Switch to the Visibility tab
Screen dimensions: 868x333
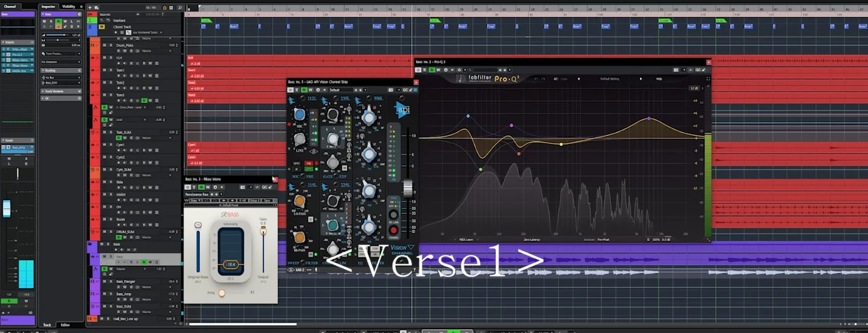(x=69, y=6)
